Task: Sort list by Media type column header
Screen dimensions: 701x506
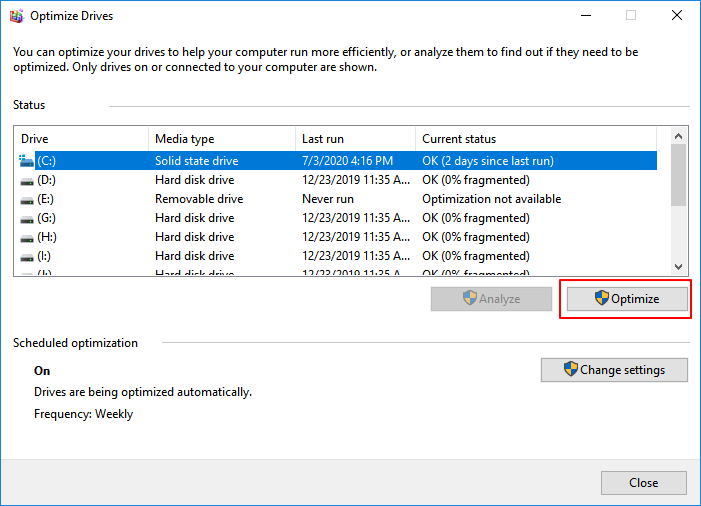Action: pos(221,139)
